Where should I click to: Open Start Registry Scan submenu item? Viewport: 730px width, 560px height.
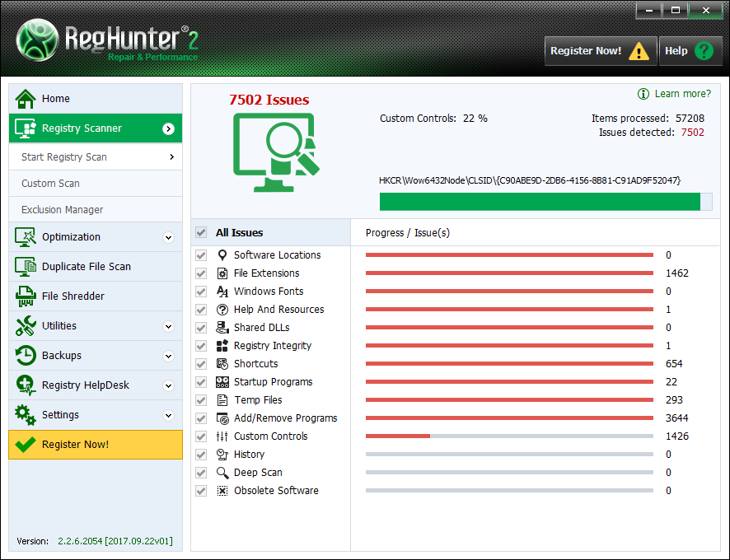click(x=96, y=156)
